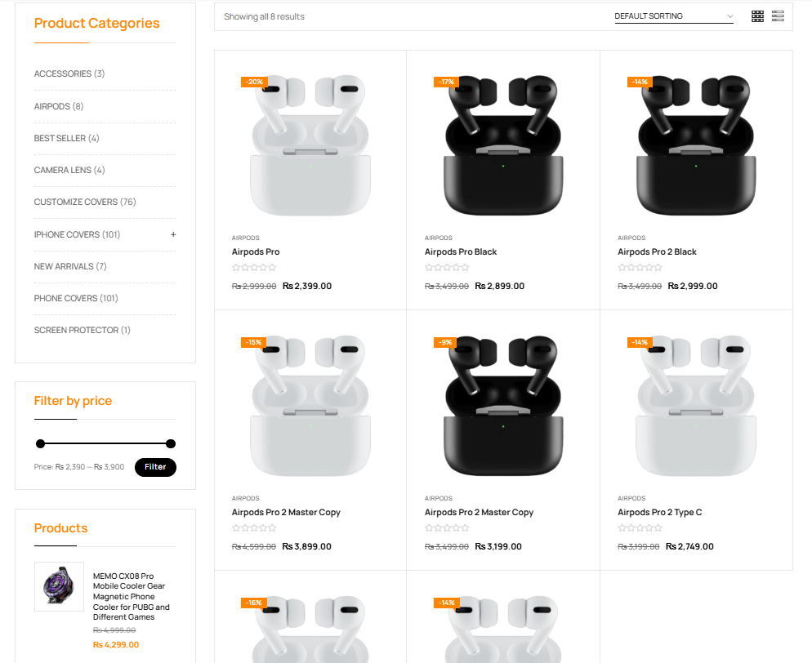Click star rating under Airpods Pro Black
The height and width of the screenshot is (663, 812).
tap(446, 268)
